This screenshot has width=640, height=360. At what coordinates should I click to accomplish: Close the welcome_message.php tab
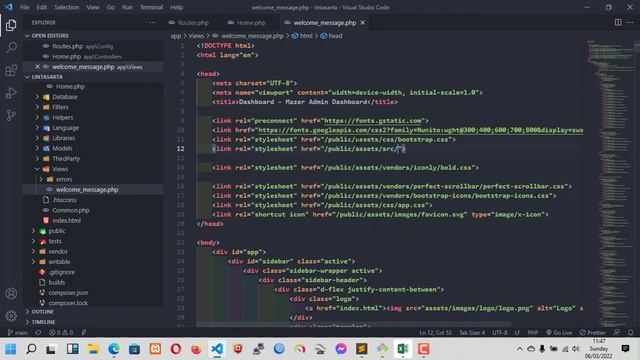[362, 23]
